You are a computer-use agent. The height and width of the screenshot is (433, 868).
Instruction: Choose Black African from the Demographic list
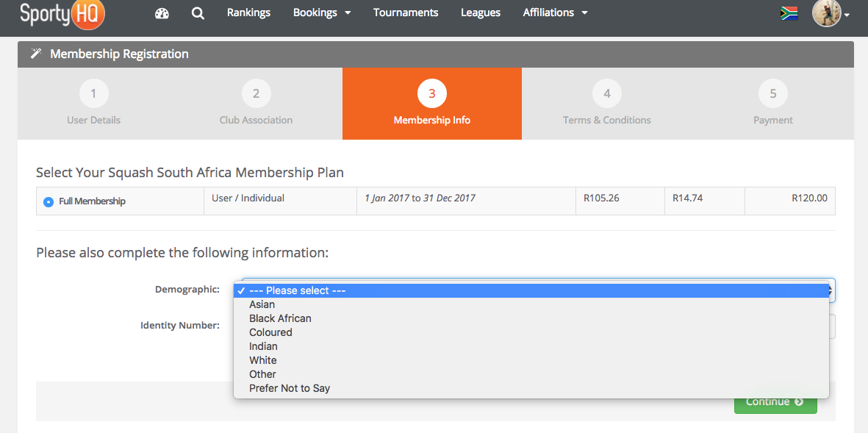(x=531, y=318)
